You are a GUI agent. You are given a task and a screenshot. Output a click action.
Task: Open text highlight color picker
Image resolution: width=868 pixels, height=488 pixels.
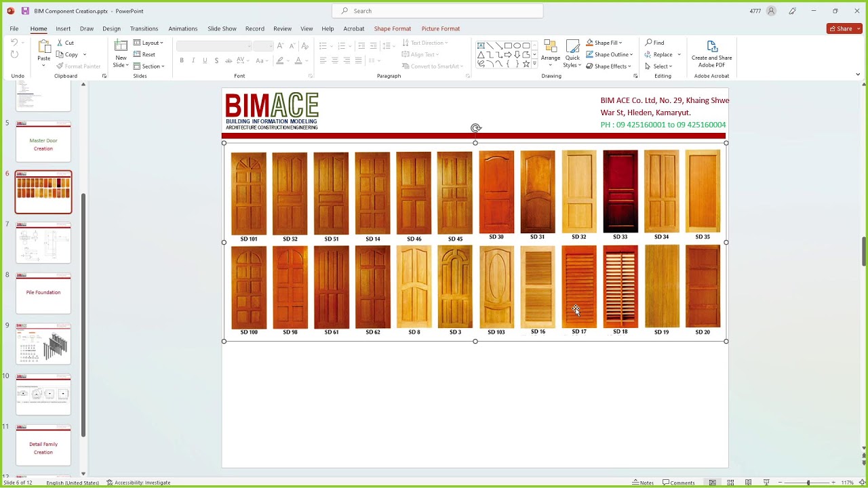click(279, 60)
